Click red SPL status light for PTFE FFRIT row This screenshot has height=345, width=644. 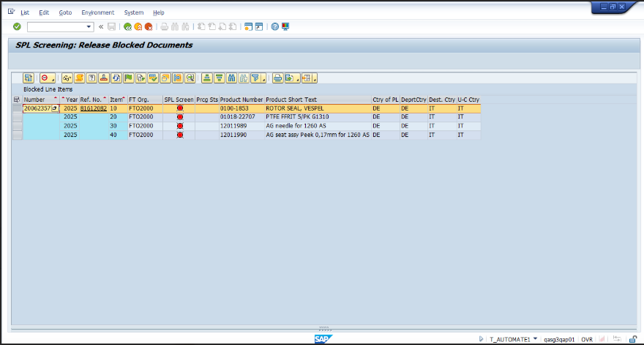coord(179,117)
